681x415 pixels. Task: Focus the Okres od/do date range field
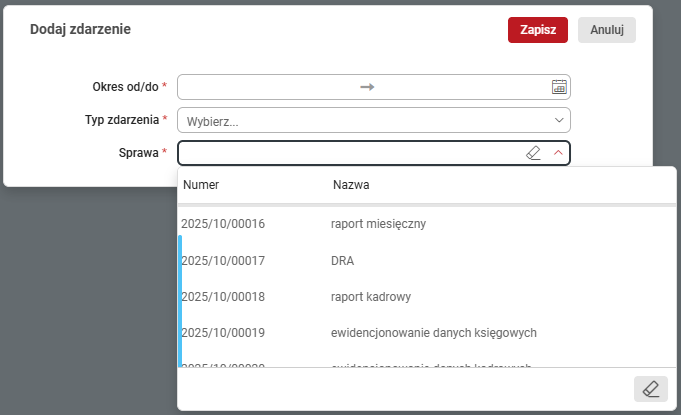click(374, 87)
